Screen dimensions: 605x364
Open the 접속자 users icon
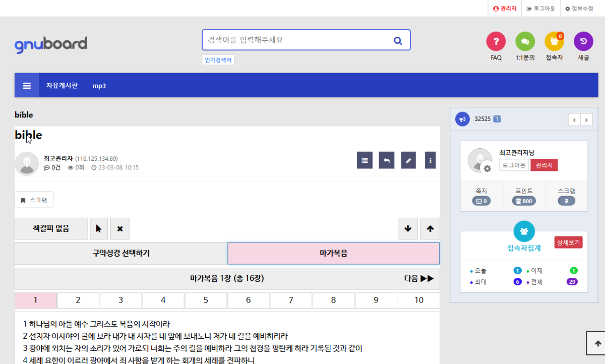pyautogui.click(x=554, y=41)
